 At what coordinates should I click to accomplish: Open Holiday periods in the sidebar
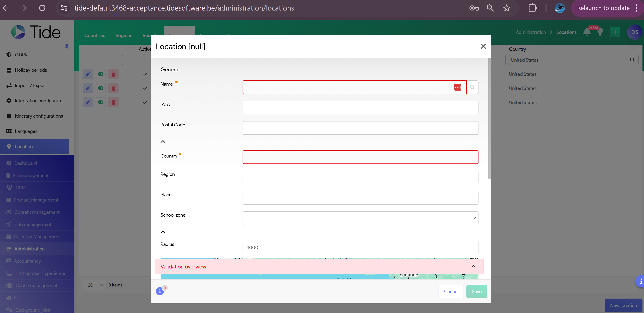[x=31, y=70]
